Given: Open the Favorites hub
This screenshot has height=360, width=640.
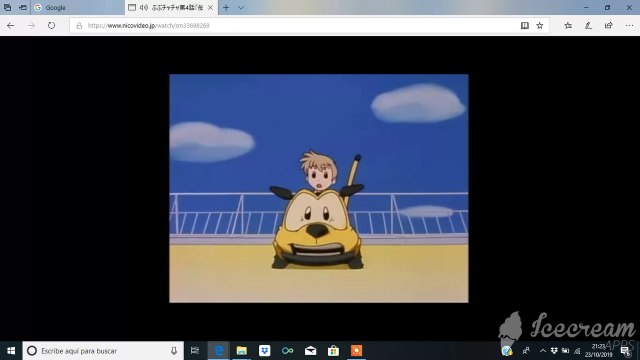Looking at the screenshot, I should (568, 25).
